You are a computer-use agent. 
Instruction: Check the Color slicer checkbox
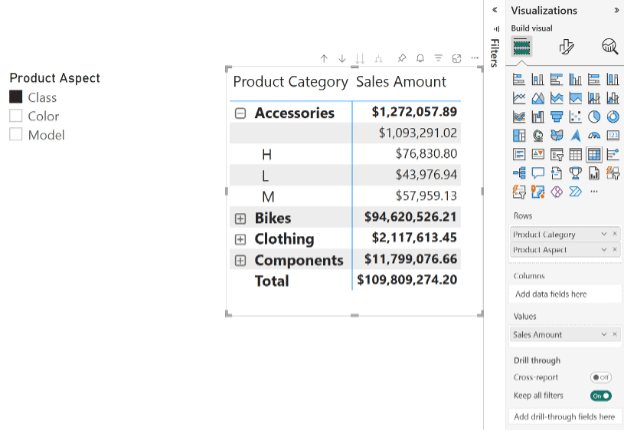coord(15,116)
